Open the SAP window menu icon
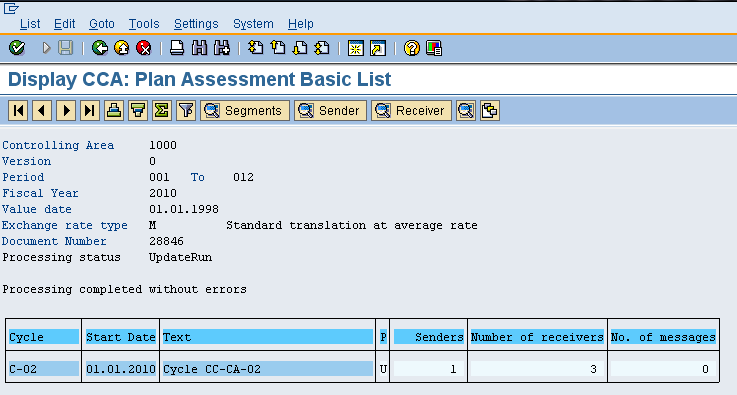Screen dimensions: 737x395 tap(11, 8)
